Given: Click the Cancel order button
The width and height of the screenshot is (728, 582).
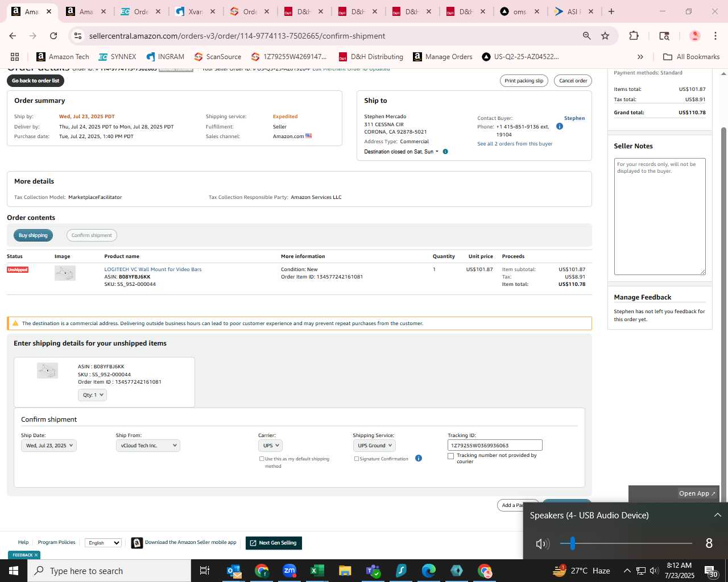Looking at the screenshot, I should [573, 81].
